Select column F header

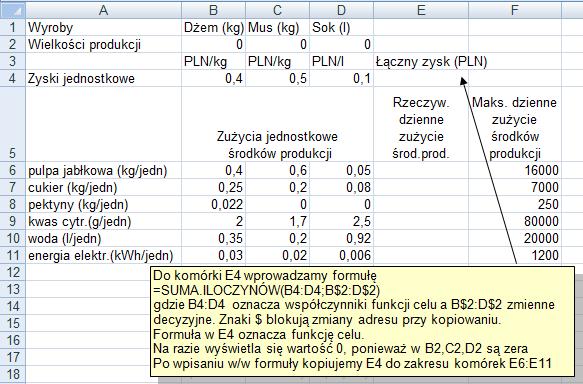coord(515,10)
